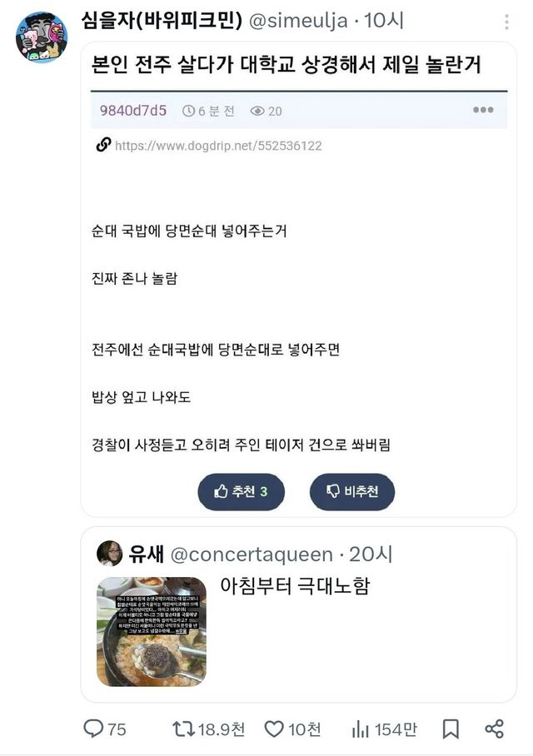Bookmark this tweet
The width and height of the screenshot is (533, 756).
[x=451, y=729]
